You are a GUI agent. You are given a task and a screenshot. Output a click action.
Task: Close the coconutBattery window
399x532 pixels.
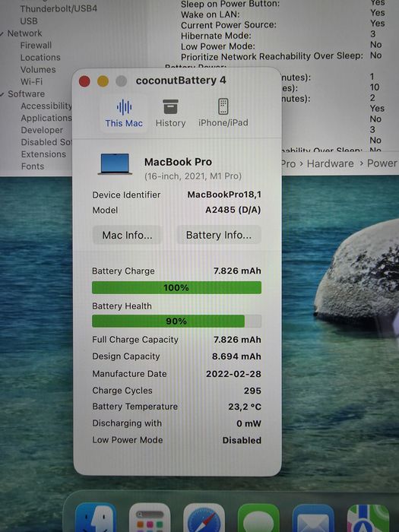pyautogui.click(x=84, y=81)
